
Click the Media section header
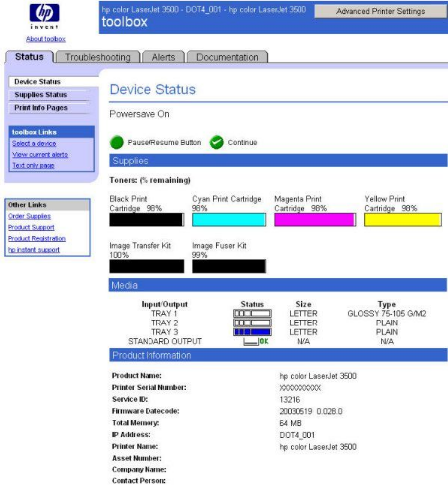coord(278,285)
